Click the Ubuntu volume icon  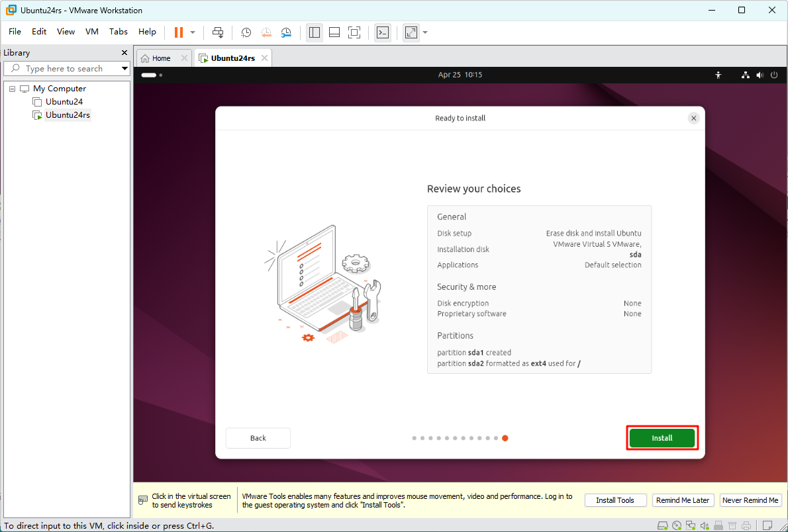click(x=760, y=75)
